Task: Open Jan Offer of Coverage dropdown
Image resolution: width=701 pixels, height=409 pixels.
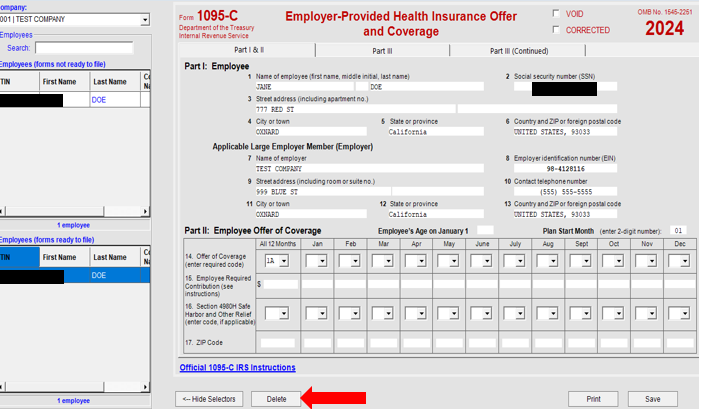Action: [x=322, y=261]
